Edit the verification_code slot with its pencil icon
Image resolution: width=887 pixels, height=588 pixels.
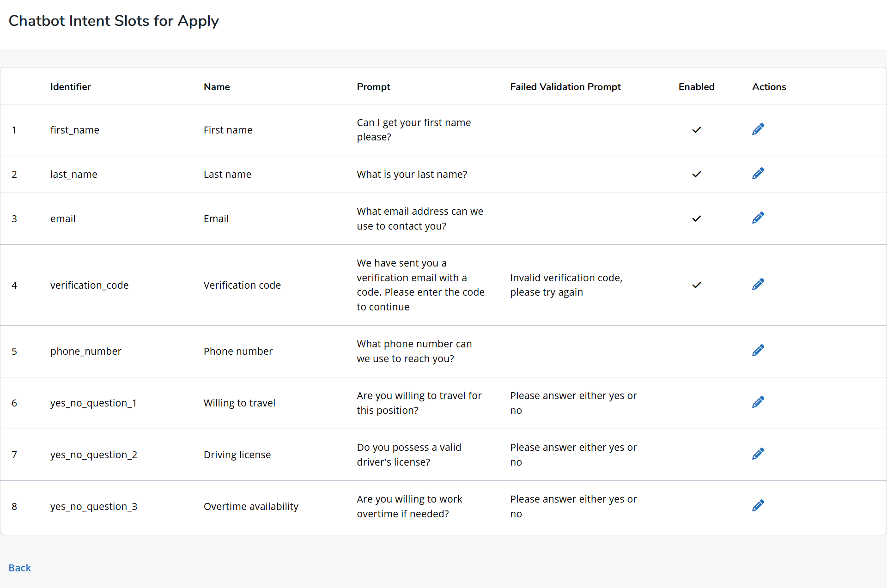coord(758,285)
